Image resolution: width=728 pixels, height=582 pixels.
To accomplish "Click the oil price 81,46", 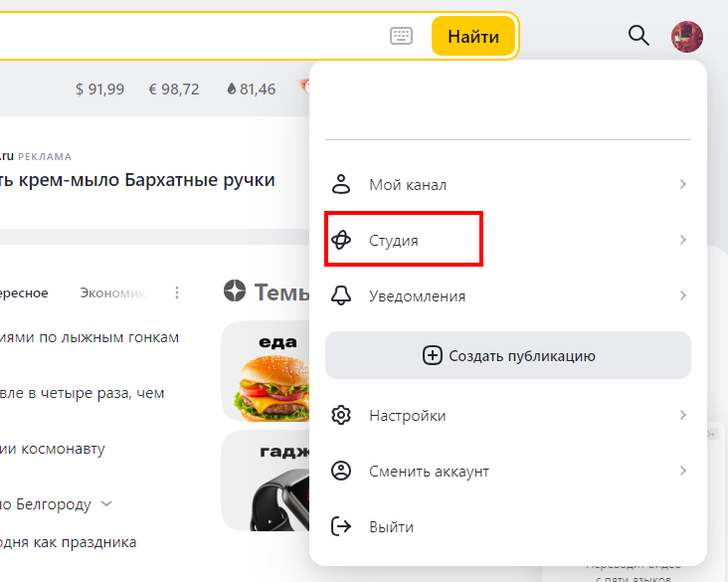I will pos(258,89).
